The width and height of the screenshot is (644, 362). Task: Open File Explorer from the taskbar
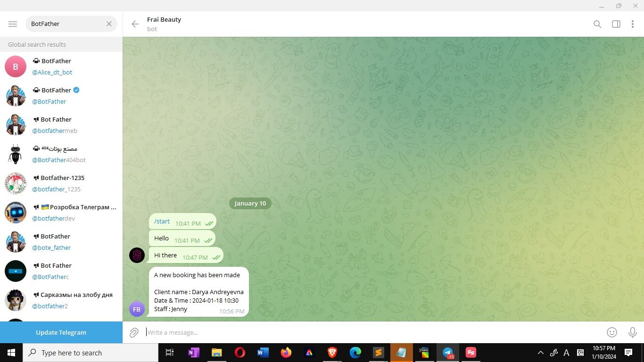[x=216, y=353]
